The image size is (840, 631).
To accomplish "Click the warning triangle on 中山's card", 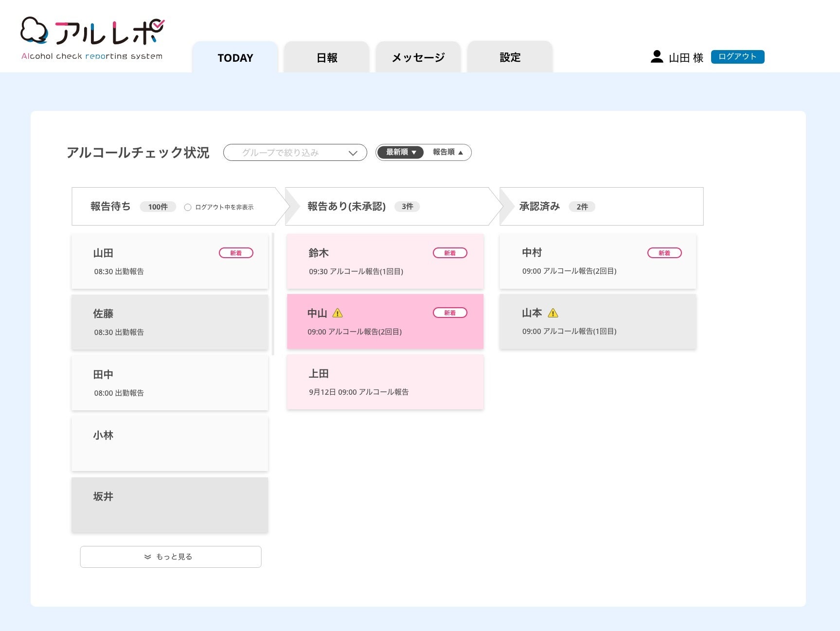I will click(338, 313).
